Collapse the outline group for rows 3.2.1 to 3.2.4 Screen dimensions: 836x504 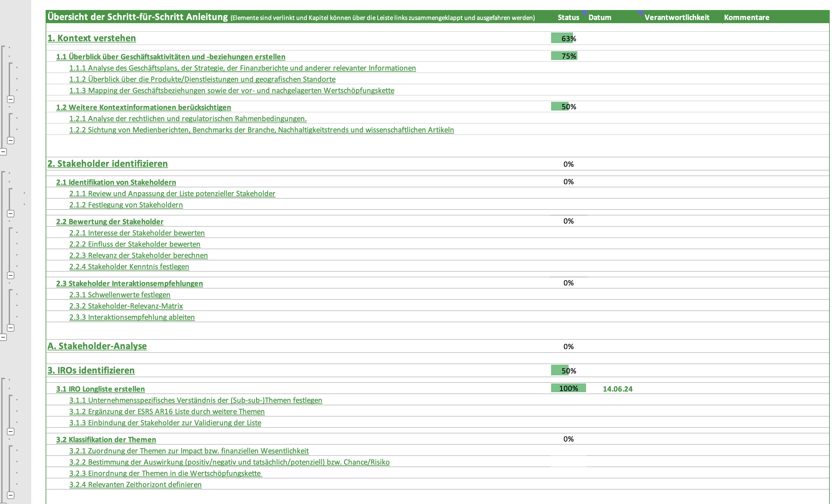11,496
